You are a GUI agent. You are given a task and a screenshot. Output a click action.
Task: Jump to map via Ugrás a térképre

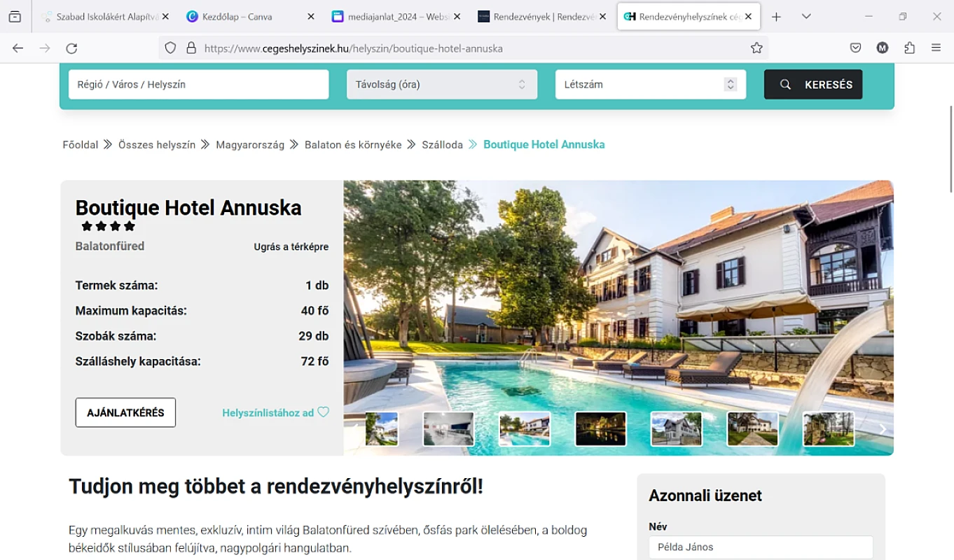point(291,247)
